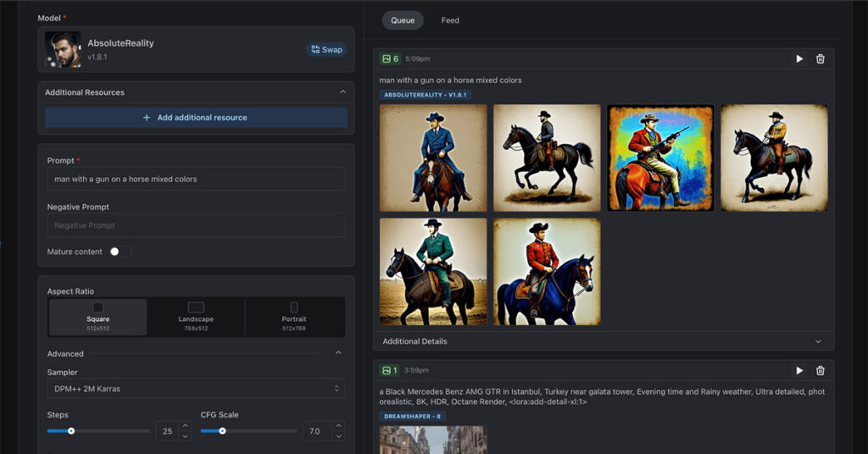Select the Queue tab
Screen dimensions: 868x454
403,20
